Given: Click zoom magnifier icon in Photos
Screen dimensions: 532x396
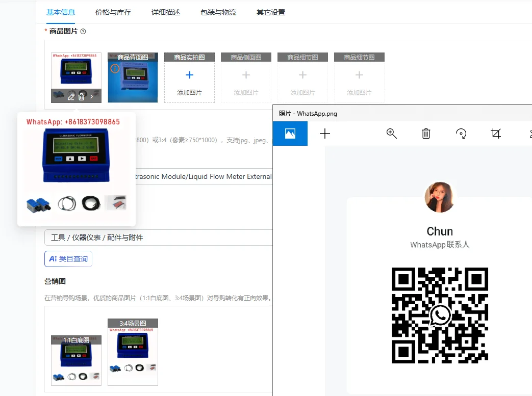Looking at the screenshot, I should (392, 134).
